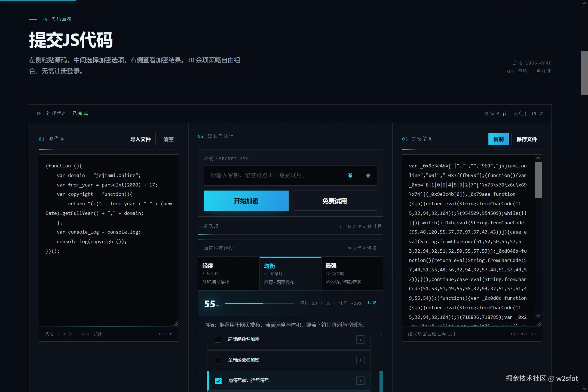Click the 免费试用 button
Image resolution: width=588 pixels, height=392 pixels.
coord(335,201)
